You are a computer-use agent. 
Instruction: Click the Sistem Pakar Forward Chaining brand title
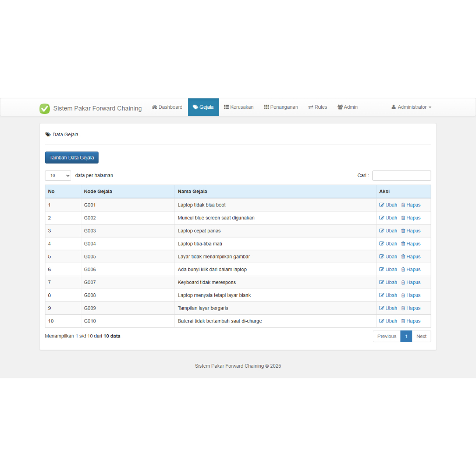click(98, 108)
